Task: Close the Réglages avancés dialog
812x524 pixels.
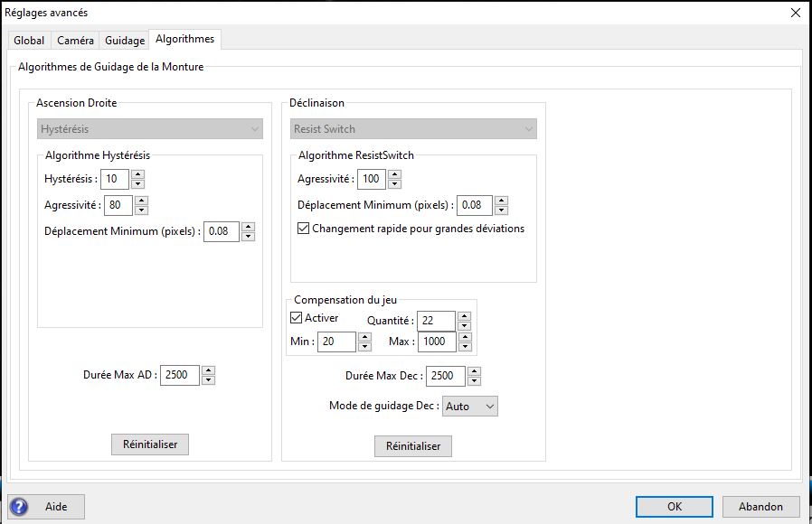Action: point(796,13)
